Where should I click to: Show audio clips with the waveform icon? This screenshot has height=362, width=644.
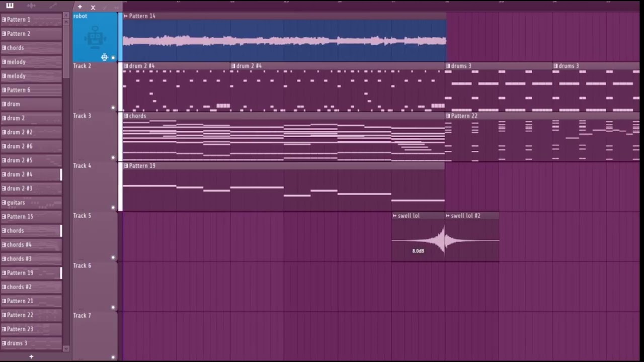coord(31,6)
